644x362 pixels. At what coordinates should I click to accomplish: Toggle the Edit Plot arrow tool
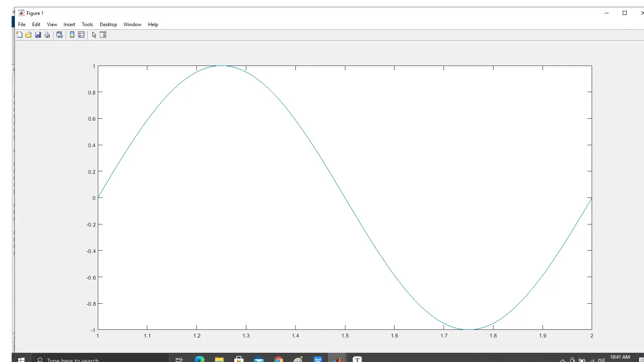point(94,35)
